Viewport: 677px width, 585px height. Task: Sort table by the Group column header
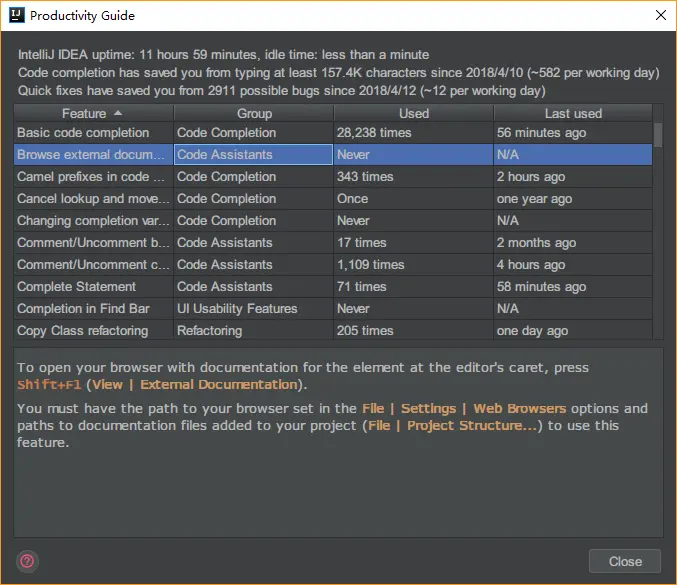click(254, 114)
